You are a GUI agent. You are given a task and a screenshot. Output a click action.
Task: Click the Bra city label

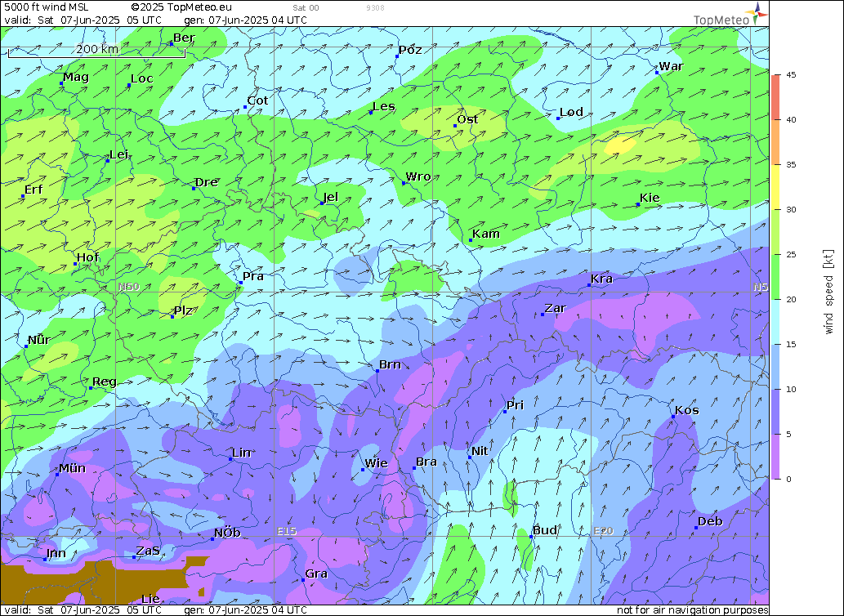[426, 462]
